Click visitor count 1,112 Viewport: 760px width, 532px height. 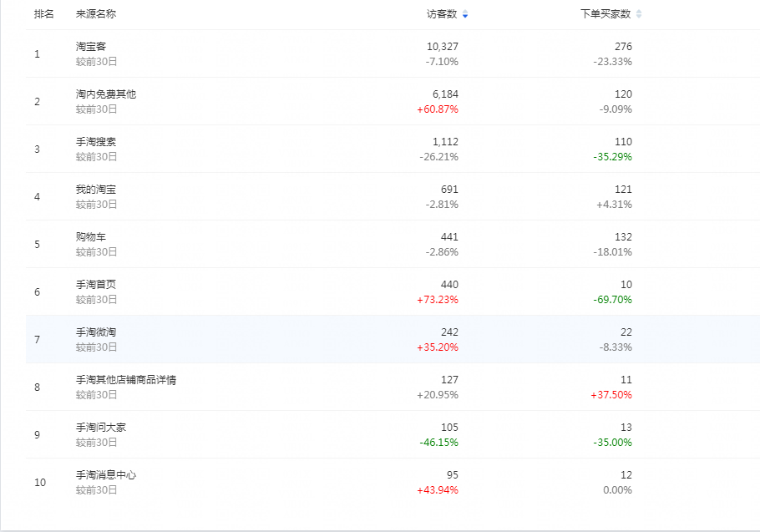[445, 141]
